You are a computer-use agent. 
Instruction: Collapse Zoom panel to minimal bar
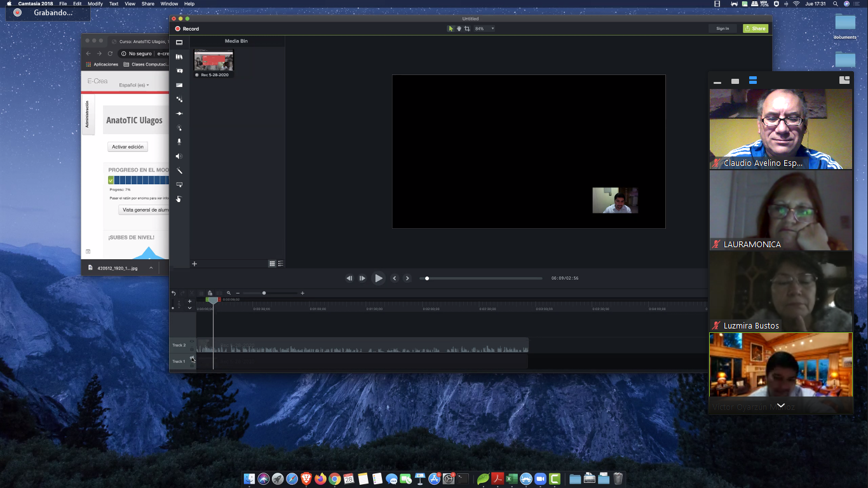(x=717, y=83)
